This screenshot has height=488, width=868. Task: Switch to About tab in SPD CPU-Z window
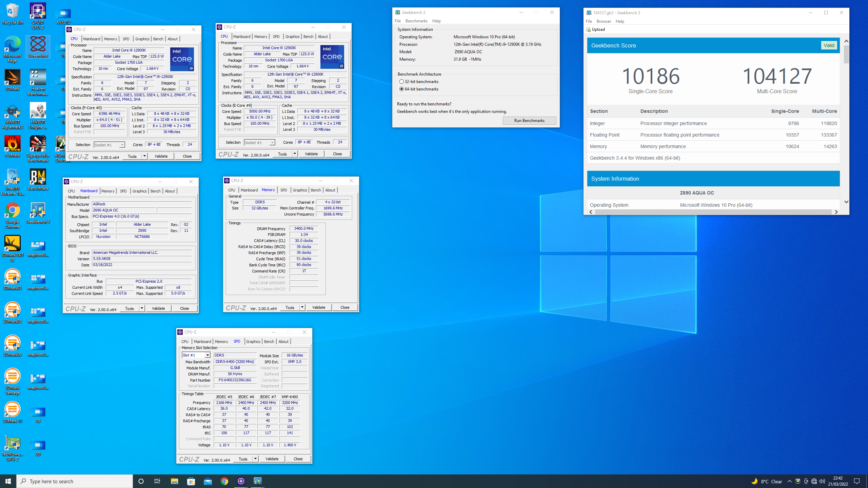click(x=283, y=342)
